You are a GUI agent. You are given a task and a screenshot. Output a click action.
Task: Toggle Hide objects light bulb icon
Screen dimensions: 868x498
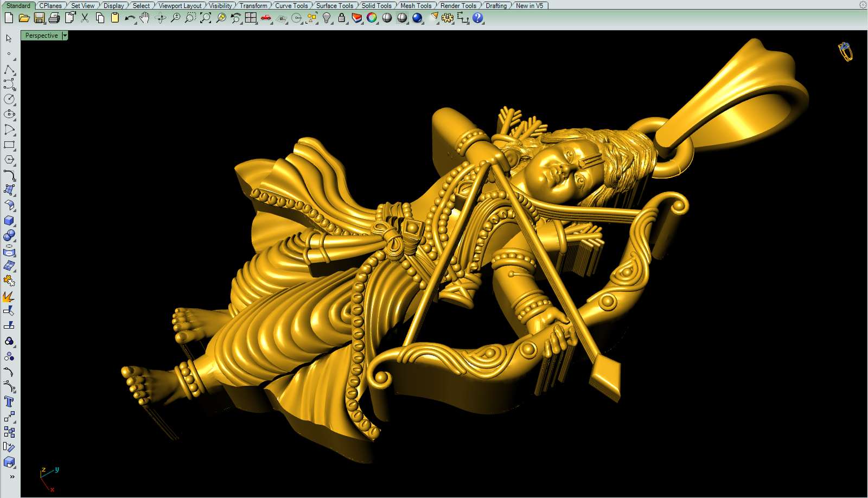[327, 18]
